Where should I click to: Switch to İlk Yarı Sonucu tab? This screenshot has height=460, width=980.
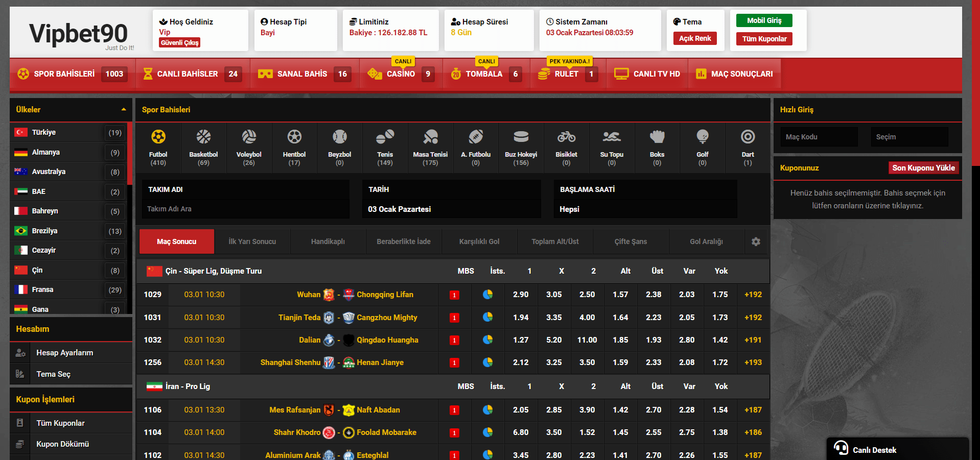click(x=252, y=241)
